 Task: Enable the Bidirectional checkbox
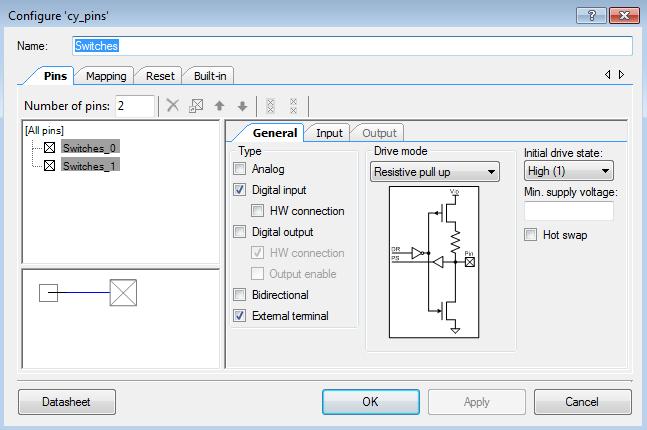(239, 295)
